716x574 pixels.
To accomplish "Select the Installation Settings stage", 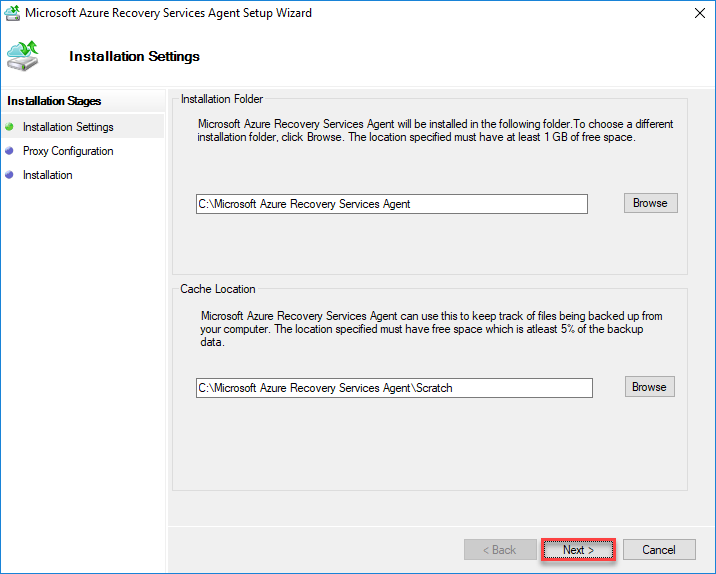I will (x=68, y=127).
